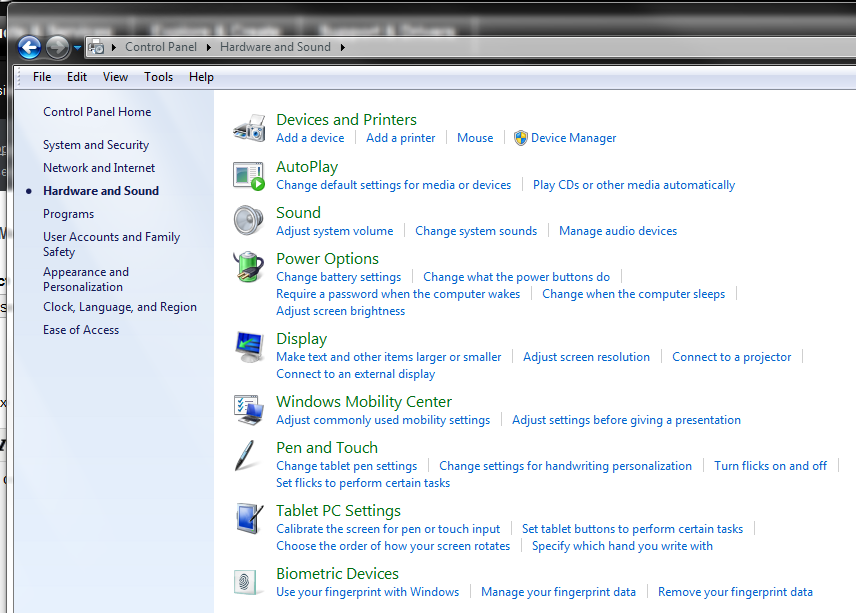Viewport: 856px width, 613px height.
Task: Open the Edit menu
Action: coord(77,77)
